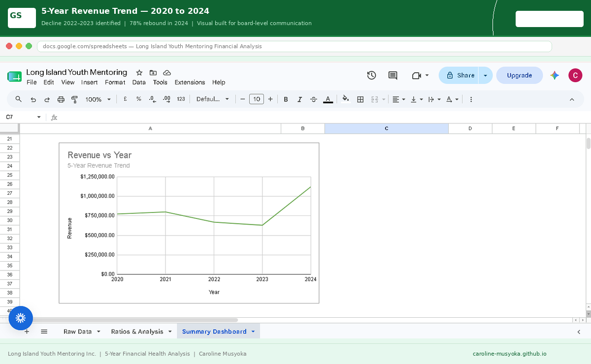Open the Extensions menu

pos(190,82)
